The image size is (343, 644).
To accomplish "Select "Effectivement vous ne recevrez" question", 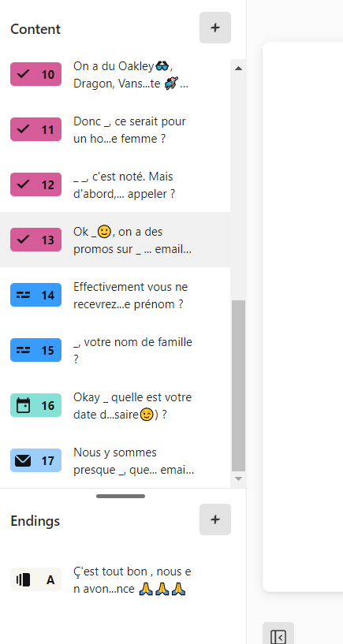I will pyautogui.click(x=115, y=296).
